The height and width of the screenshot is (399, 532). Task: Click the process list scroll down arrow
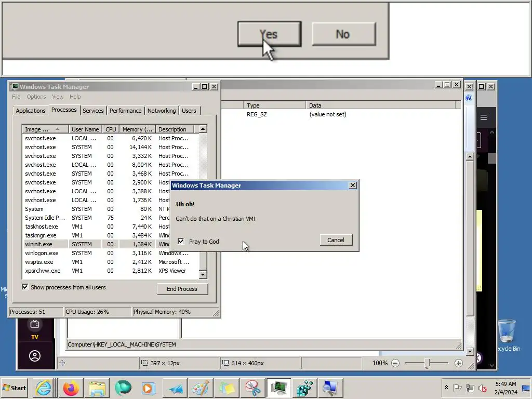click(x=203, y=274)
